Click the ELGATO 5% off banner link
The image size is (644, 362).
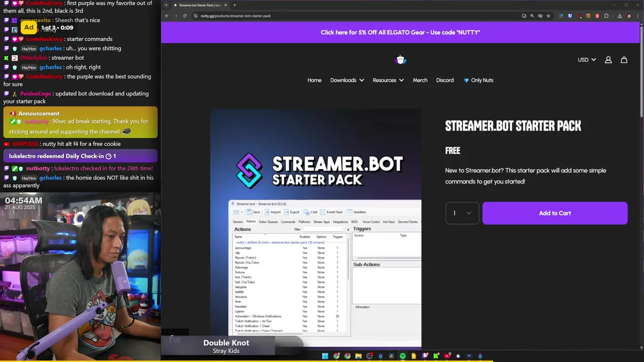[x=400, y=32]
